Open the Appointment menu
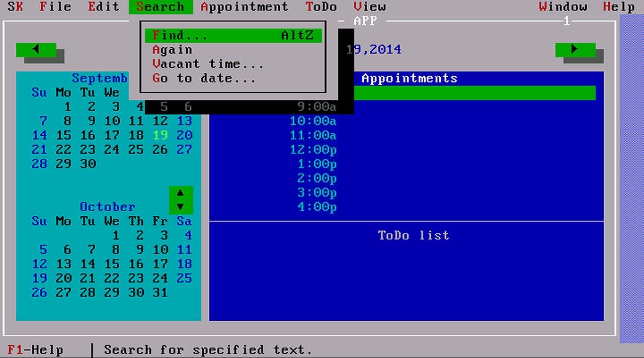644x358 pixels. [245, 7]
